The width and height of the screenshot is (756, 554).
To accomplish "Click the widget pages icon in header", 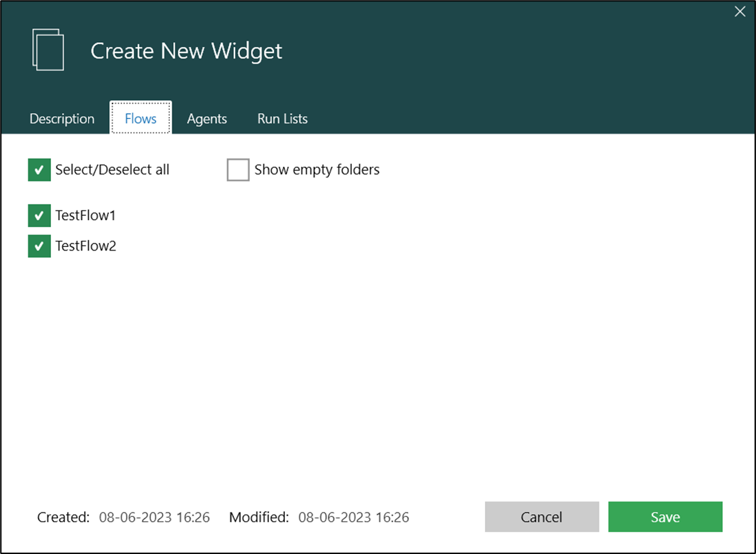I will (x=48, y=50).
